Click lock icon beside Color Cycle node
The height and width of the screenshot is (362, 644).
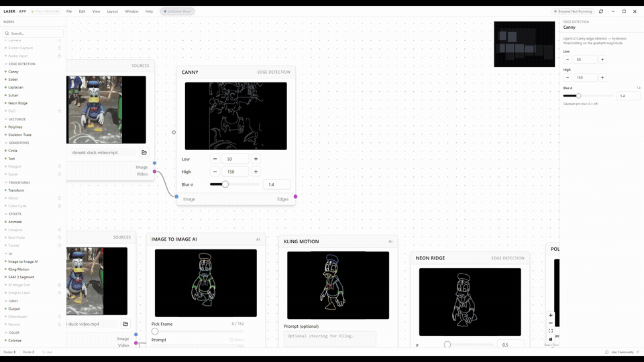[x=59, y=206]
